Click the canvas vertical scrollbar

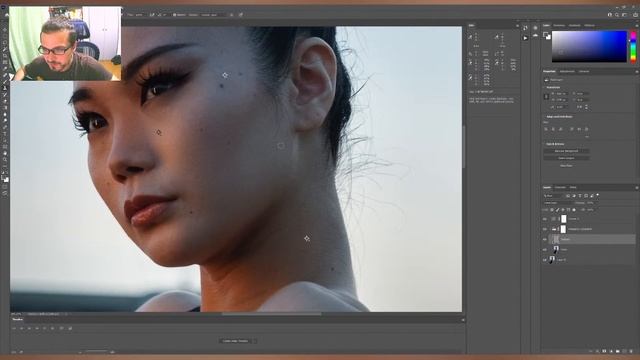463,147
